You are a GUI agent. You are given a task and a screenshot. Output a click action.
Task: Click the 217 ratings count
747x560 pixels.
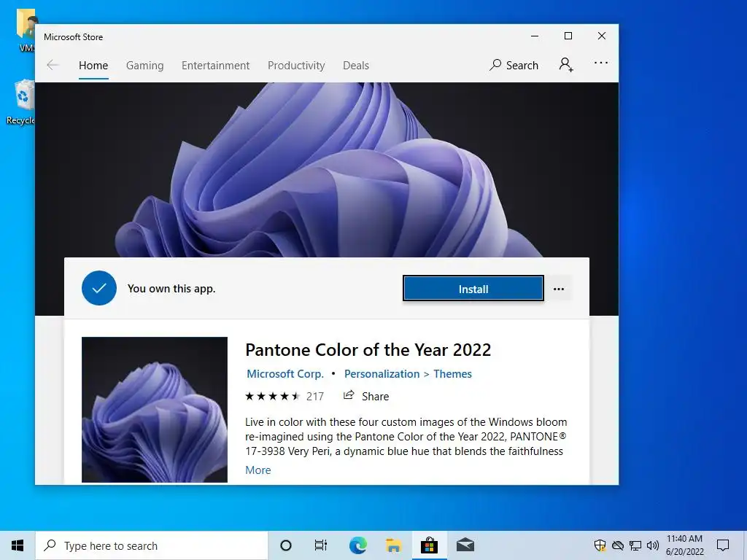point(315,396)
